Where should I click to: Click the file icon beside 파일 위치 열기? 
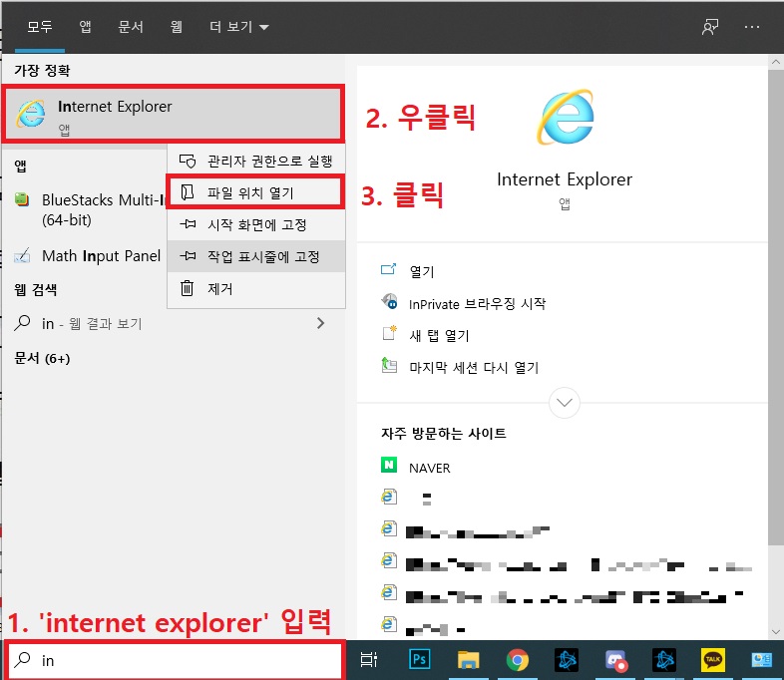pos(188,192)
